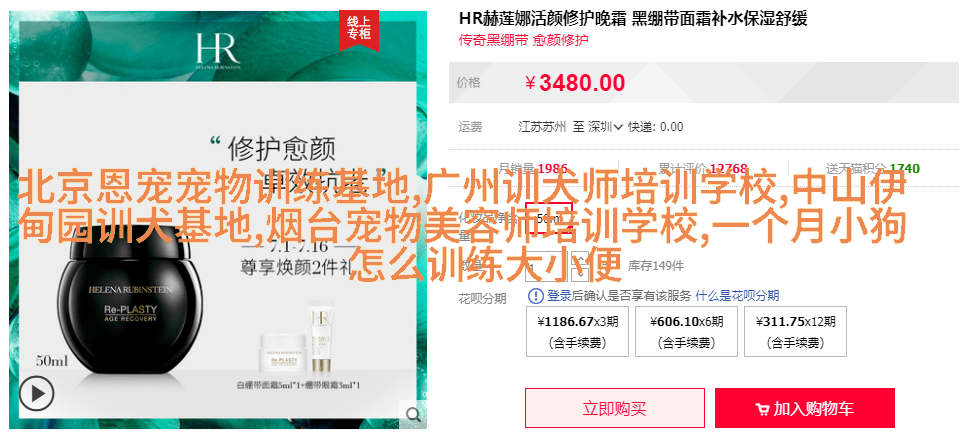
Task: Open the 什么是花呗分期 link
Action: [x=737, y=296]
